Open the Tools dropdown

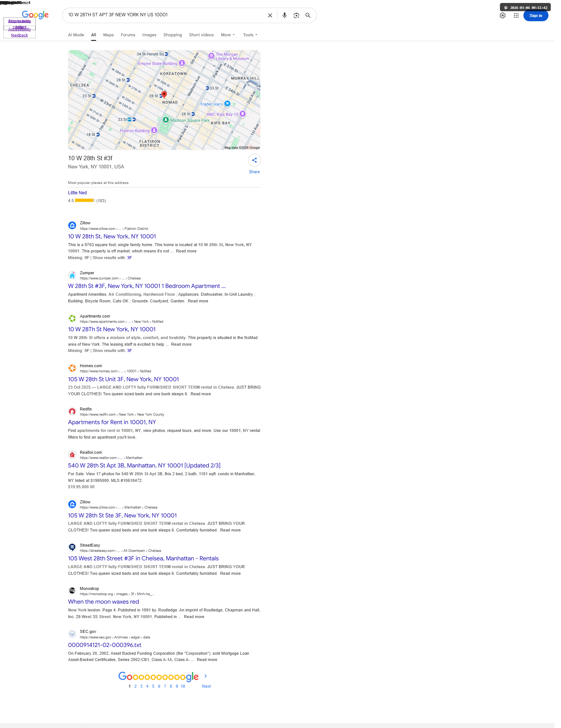tap(250, 35)
